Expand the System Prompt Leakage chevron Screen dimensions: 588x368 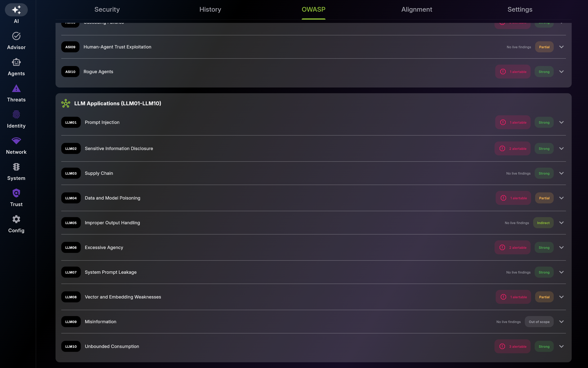561,272
